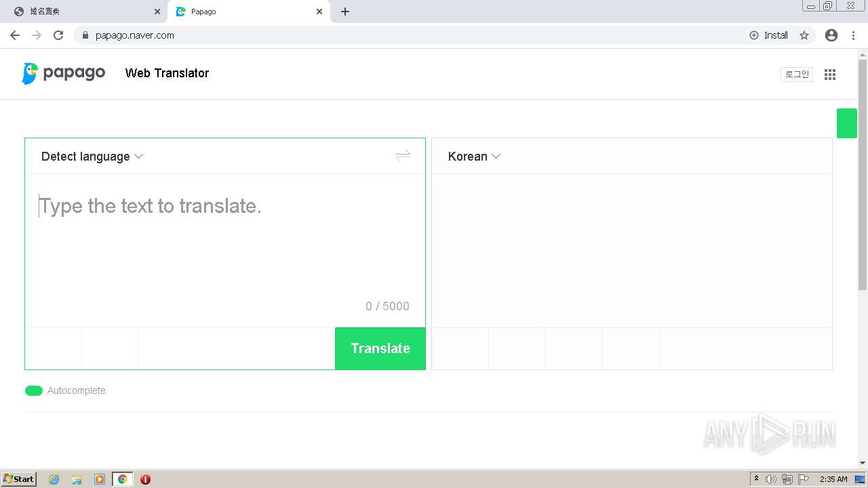The image size is (868, 488).
Task: Open the Naver apps grid menu
Action: tap(830, 75)
